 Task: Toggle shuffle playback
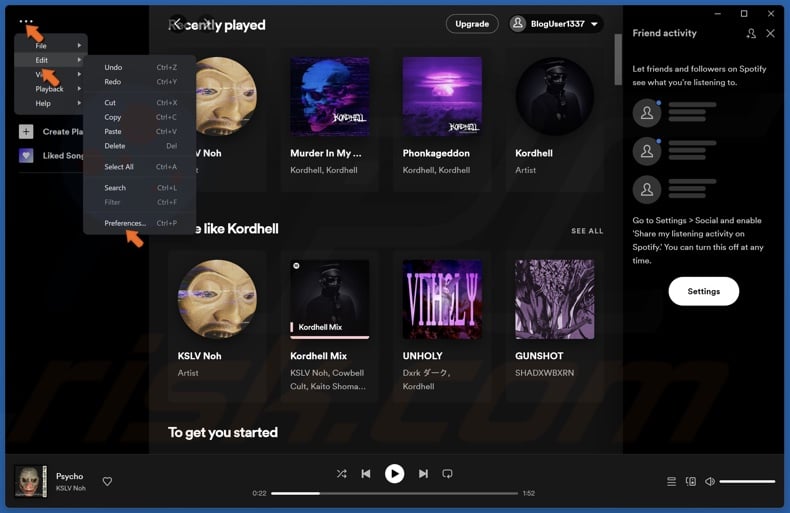341,474
